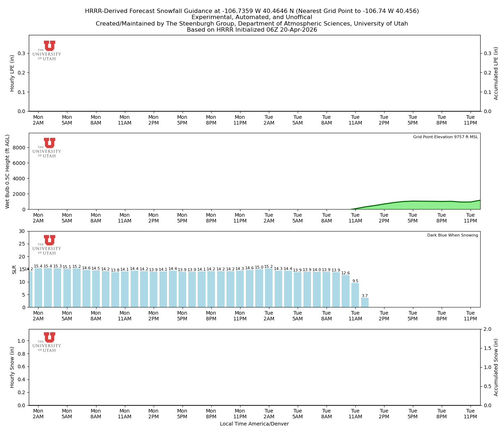The width and height of the screenshot is (504, 432).
Task: Click the Based on HRRR Initialized 06Z line
Action: point(252,30)
